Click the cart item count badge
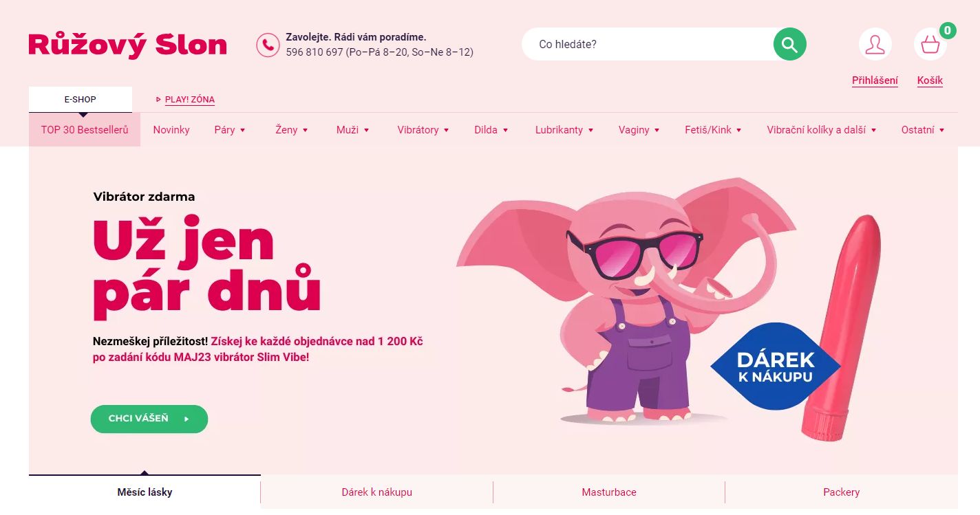Screen dimensions: 980x515 (x=948, y=30)
